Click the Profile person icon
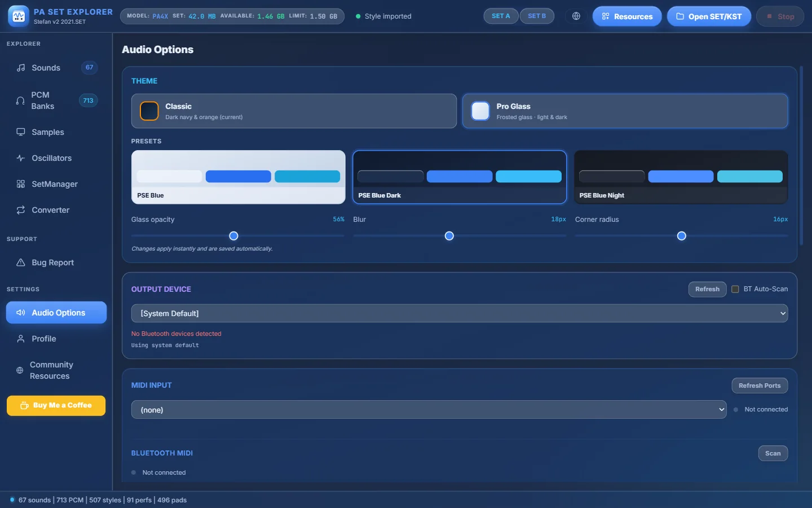 coord(21,339)
